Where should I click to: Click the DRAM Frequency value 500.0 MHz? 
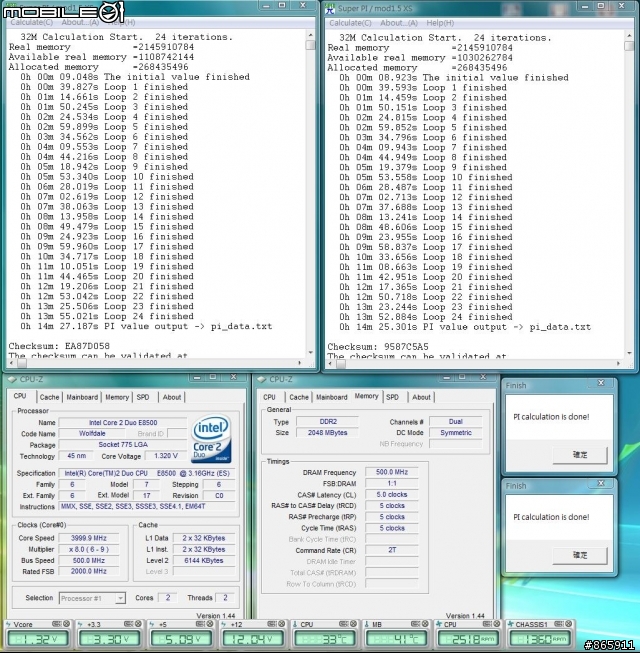pyautogui.click(x=392, y=472)
